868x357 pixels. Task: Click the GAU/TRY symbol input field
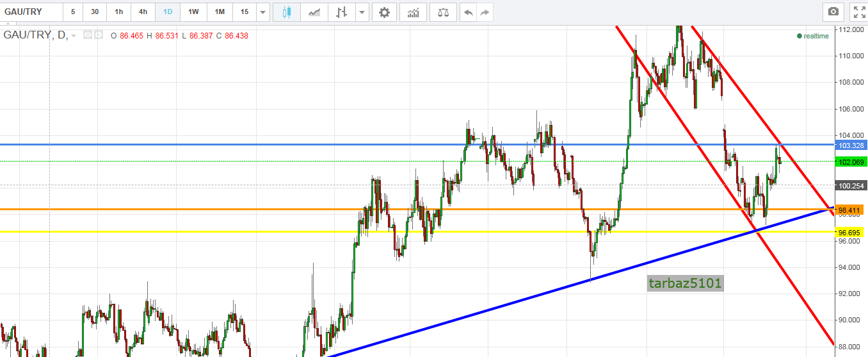pos(31,12)
